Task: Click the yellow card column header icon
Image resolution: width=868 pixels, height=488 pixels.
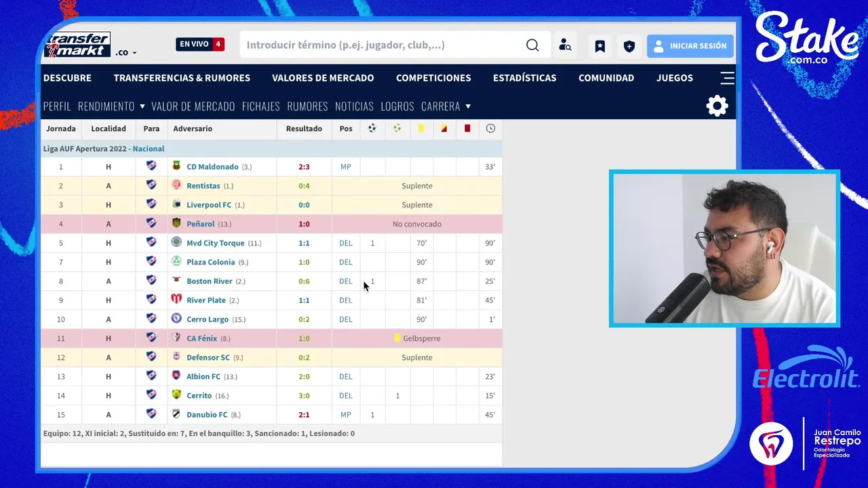Action: tap(421, 128)
